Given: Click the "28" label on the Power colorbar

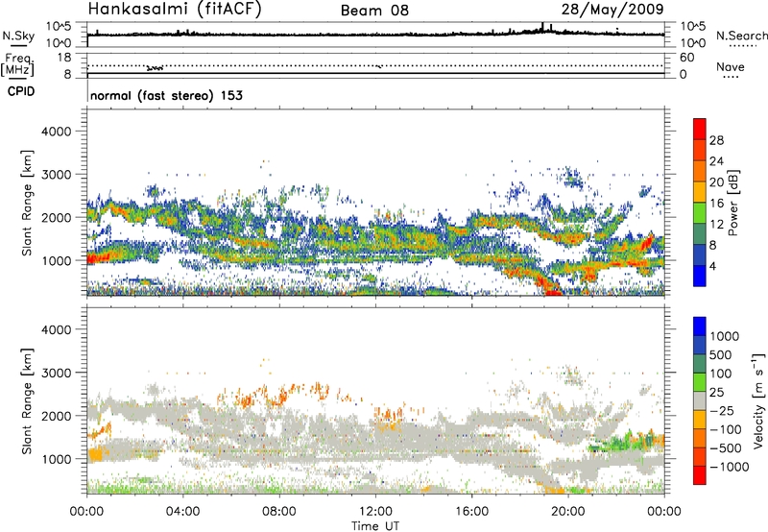Looking at the screenshot, I should pyautogui.click(x=716, y=140).
